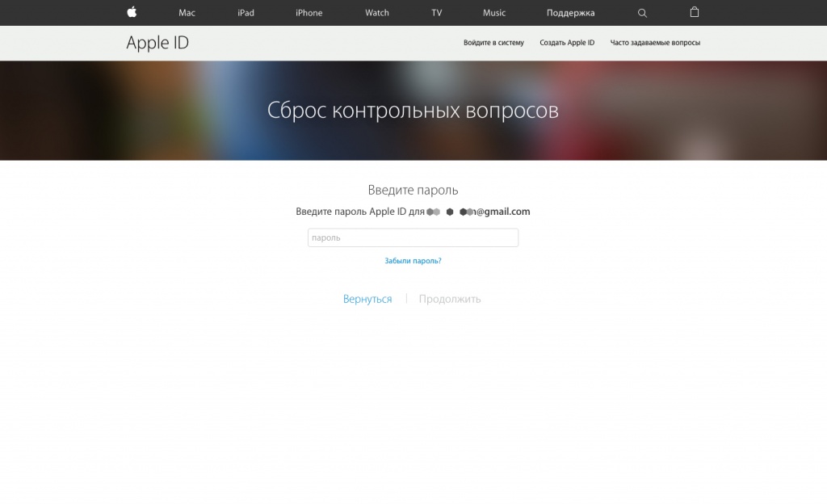Click the Введите пароль heading
The image size is (827, 504).
[x=413, y=190]
